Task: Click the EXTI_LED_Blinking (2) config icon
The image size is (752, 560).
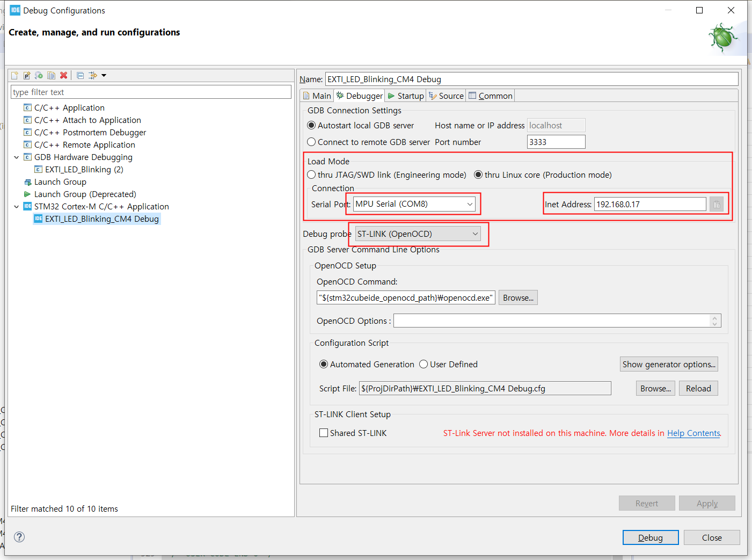Action: 38,169
